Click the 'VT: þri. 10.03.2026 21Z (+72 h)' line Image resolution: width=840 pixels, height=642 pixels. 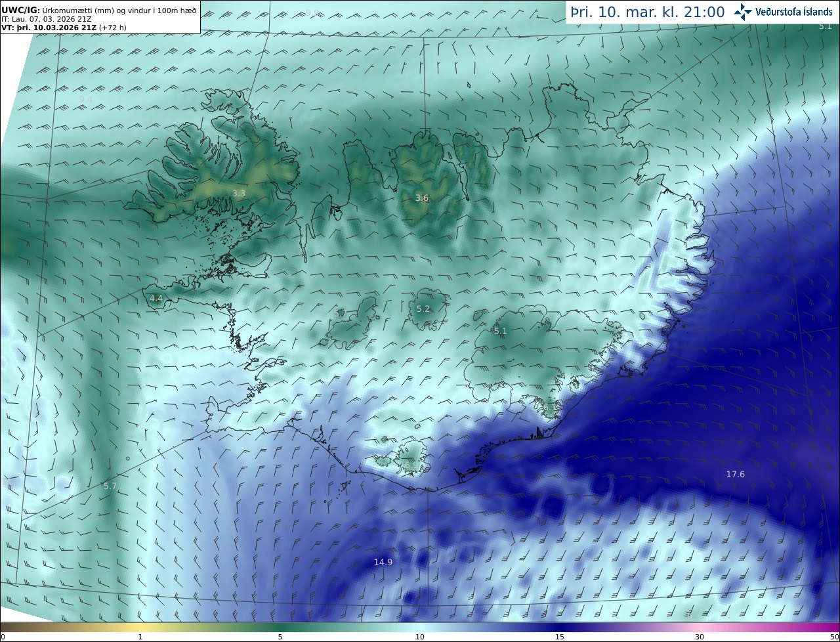pyautogui.click(x=64, y=28)
